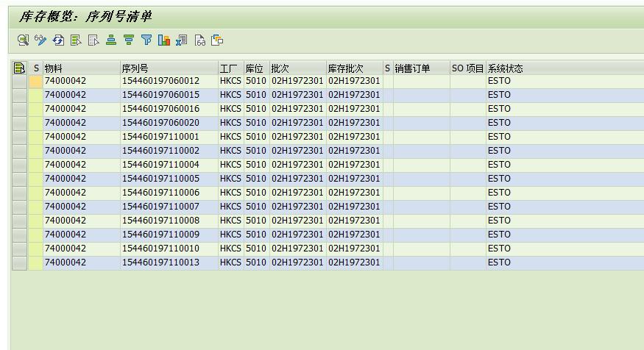Click the Display/Change glasses-and-pencil icon
This screenshot has width=644, height=350.
(x=40, y=40)
